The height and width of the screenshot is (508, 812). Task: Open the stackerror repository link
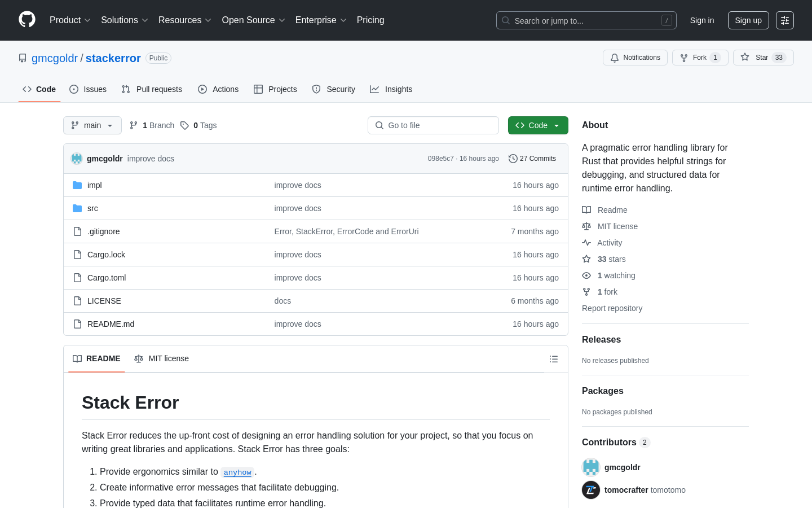pyautogui.click(x=113, y=58)
